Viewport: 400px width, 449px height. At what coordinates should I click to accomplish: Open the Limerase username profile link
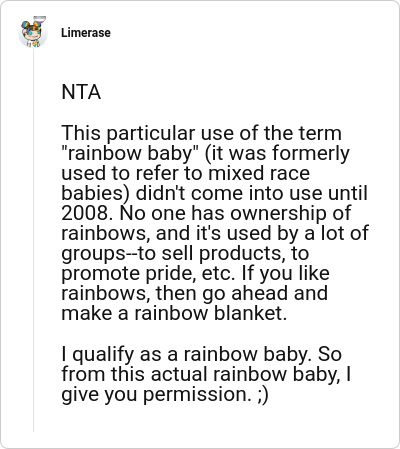click(x=86, y=33)
